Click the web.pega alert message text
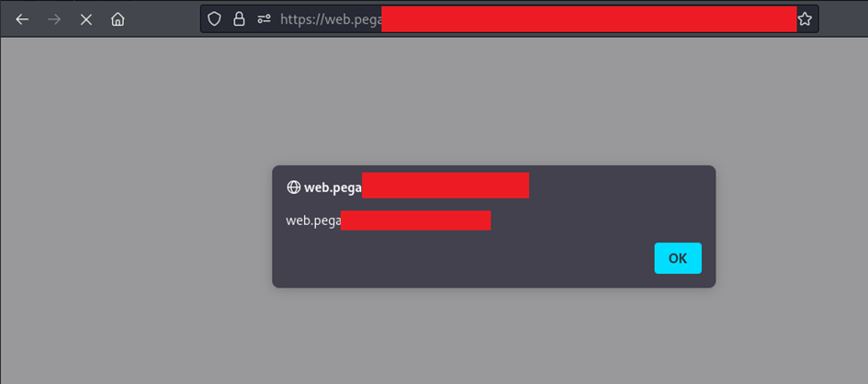Image resolution: width=868 pixels, height=384 pixels. (313, 220)
